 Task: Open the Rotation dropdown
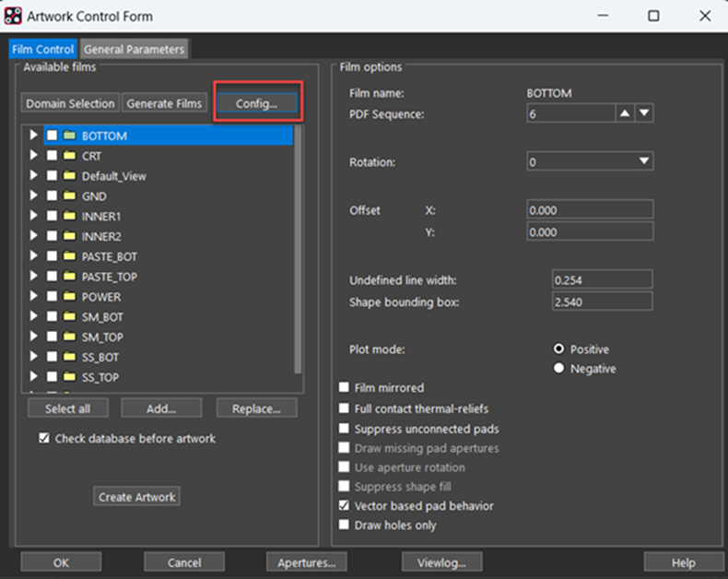tap(644, 162)
